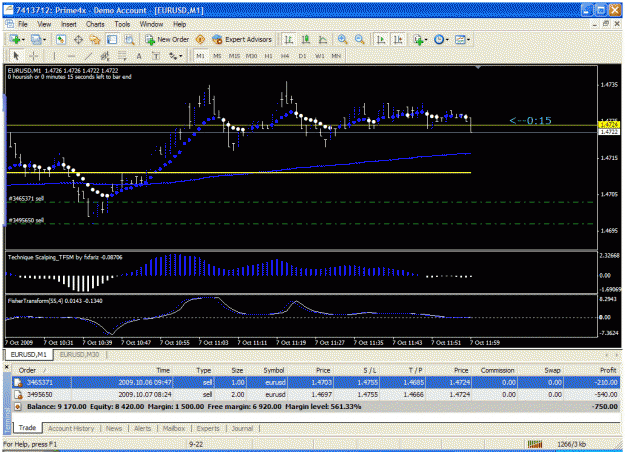Open the Alerts terminal tab
625x452 pixels.
coord(143,428)
